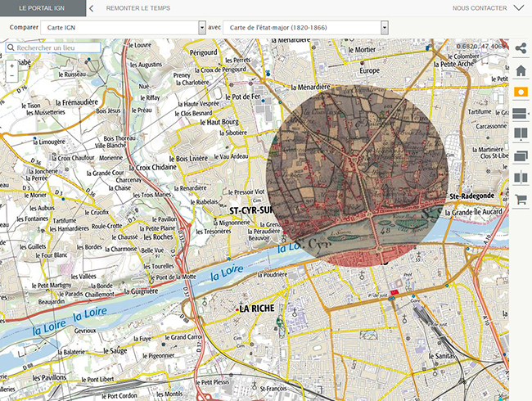The height and width of the screenshot is (401, 532).
Task: Click la Croix Chidaine label on map
Action: coord(153,167)
